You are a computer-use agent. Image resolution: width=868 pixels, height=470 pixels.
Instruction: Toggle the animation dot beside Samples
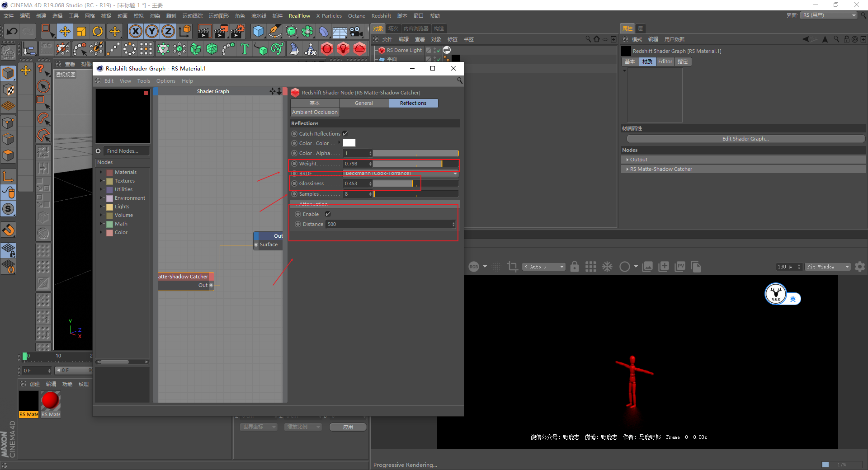click(x=294, y=194)
